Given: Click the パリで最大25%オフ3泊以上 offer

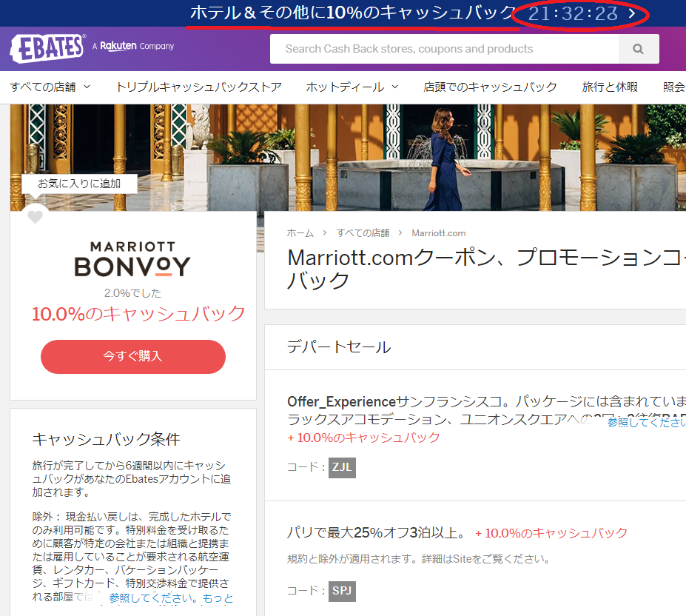Looking at the screenshot, I should pyautogui.click(x=378, y=533).
